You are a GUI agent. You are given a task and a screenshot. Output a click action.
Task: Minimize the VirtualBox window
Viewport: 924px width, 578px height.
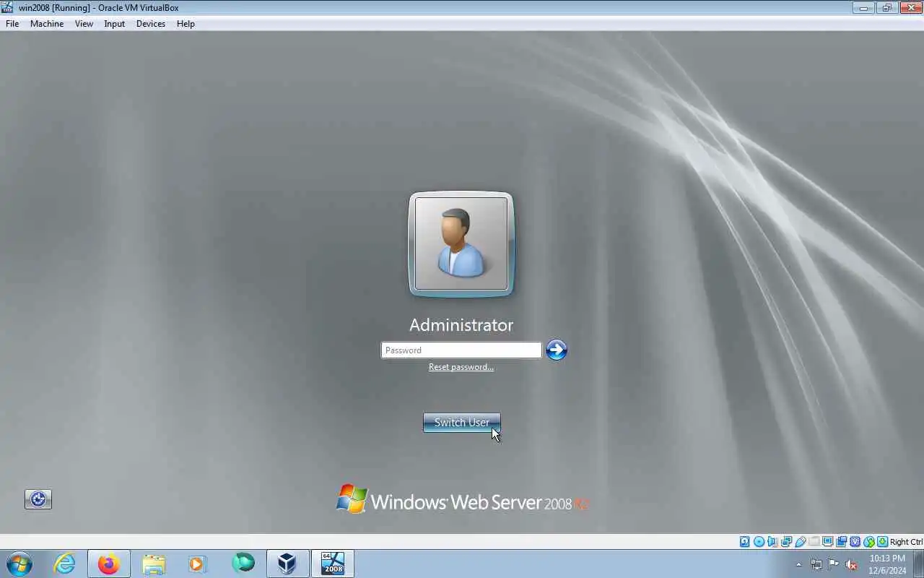(863, 7)
